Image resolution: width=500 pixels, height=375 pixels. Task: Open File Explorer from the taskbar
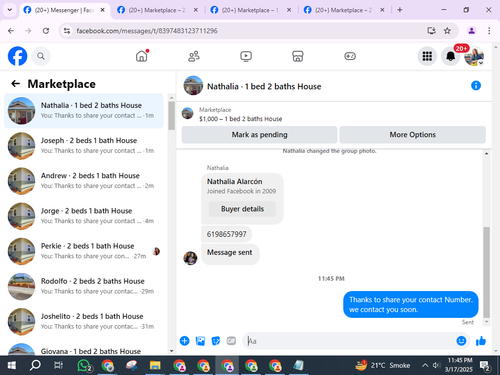[x=155, y=366]
